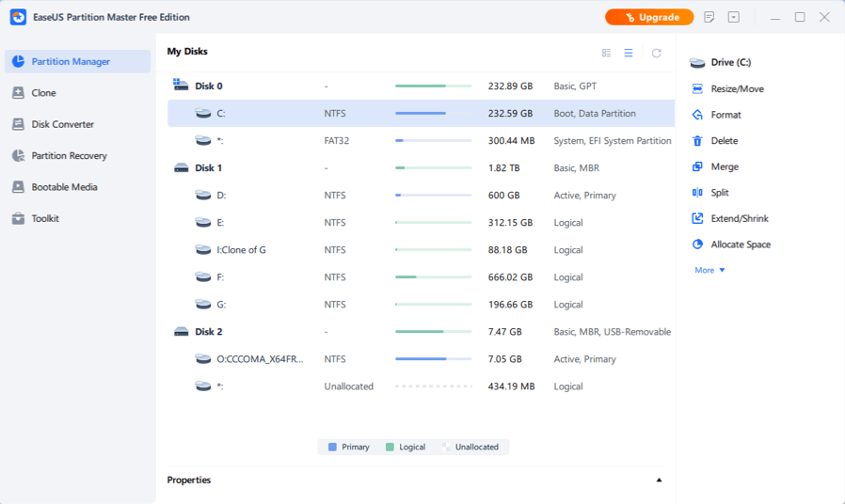Viewport: 845px width, 504px height.
Task: Go to Partition Recovery
Action: pyautogui.click(x=69, y=156)
